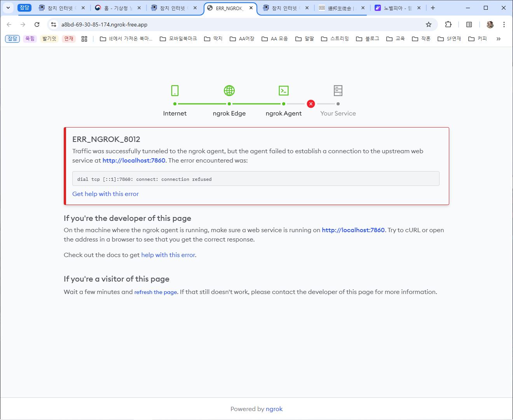Image resolution: width=513 pixels, height=420 pixels.
Task: Click the refresh the page link
Action: click(155, 292)
